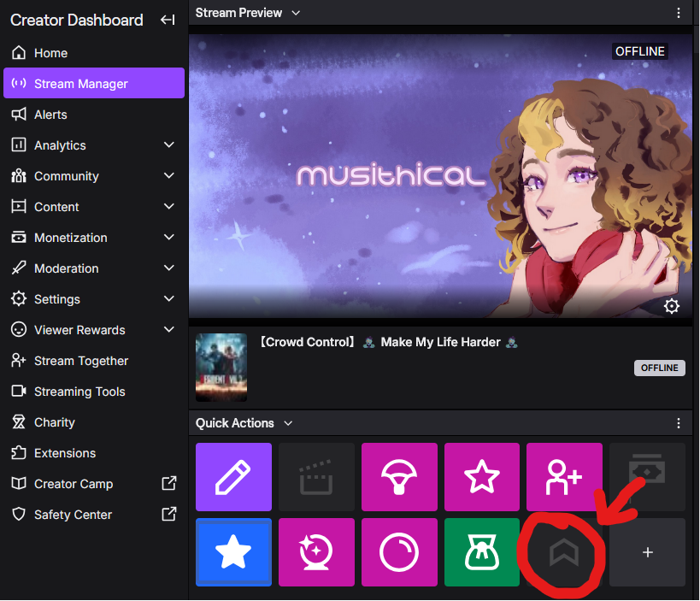This screenshot has height=601, width=700.
Task: Click the Viewer Rewards smiley icon
Action: (19, 329)
